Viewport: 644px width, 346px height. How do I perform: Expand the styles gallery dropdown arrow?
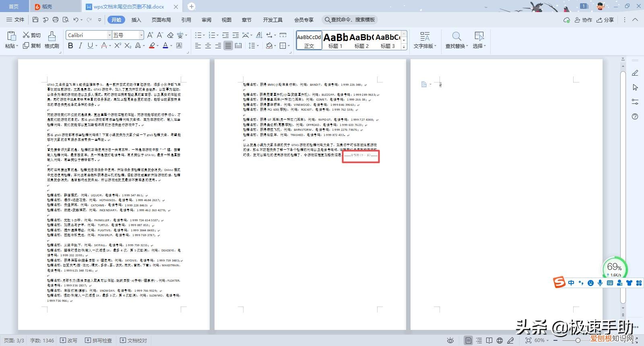[404, 47]
